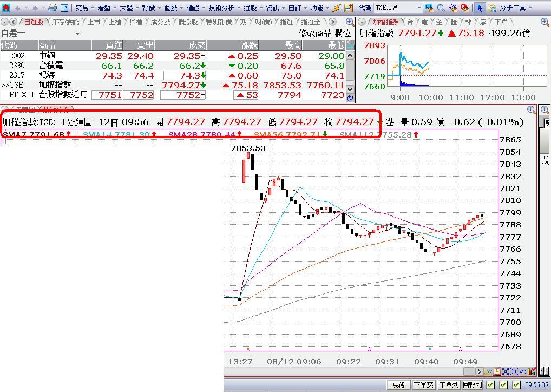Toggle the middle green checkbox in status bar
The image size is (551, 392).
click(x=503, y=385)
